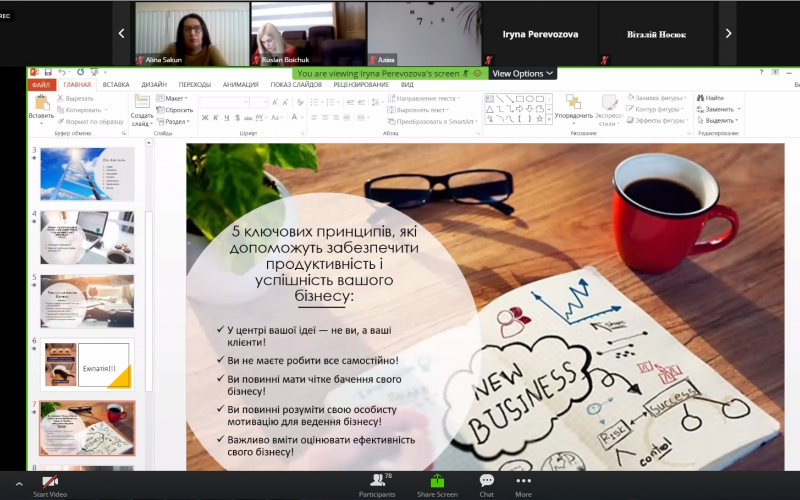Open the Zoom Chat panel
800x500 pixels.
tap(487, 485)
